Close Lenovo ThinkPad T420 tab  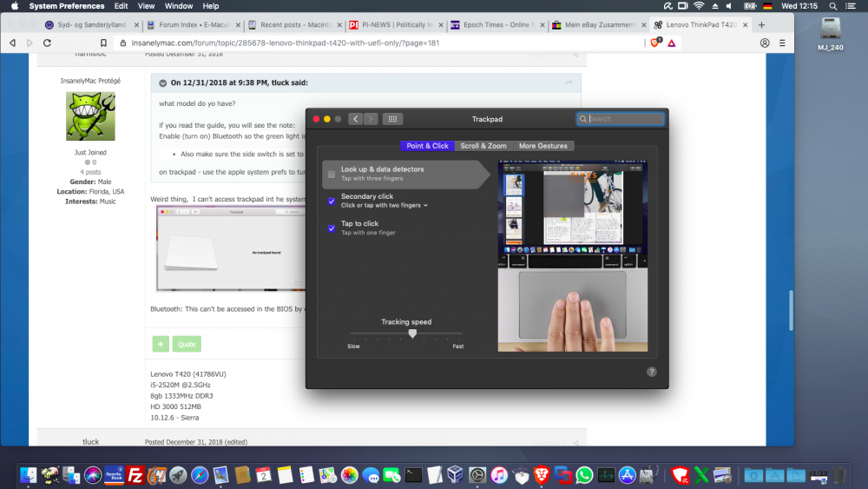coord(745,25)
